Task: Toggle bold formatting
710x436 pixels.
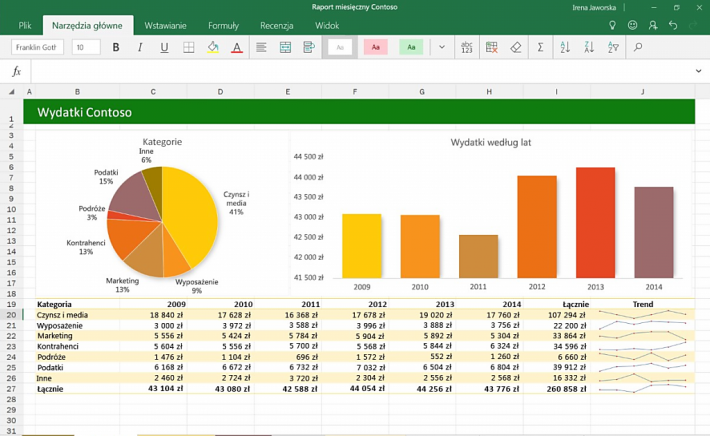Action: pos(116,47)
